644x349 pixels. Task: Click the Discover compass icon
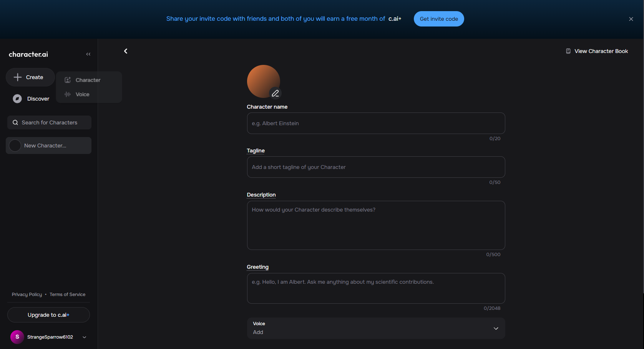coord(17,99)
